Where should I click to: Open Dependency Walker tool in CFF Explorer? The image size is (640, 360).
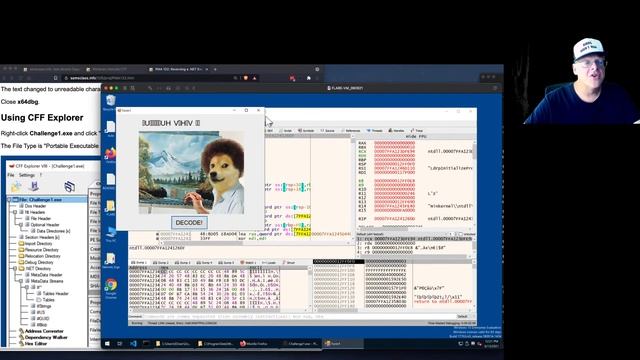43,338
